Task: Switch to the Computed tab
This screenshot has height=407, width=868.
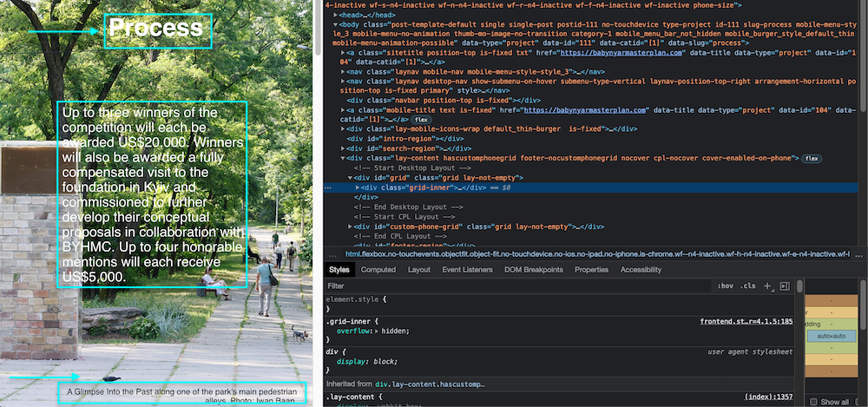Action: point(378,270)
